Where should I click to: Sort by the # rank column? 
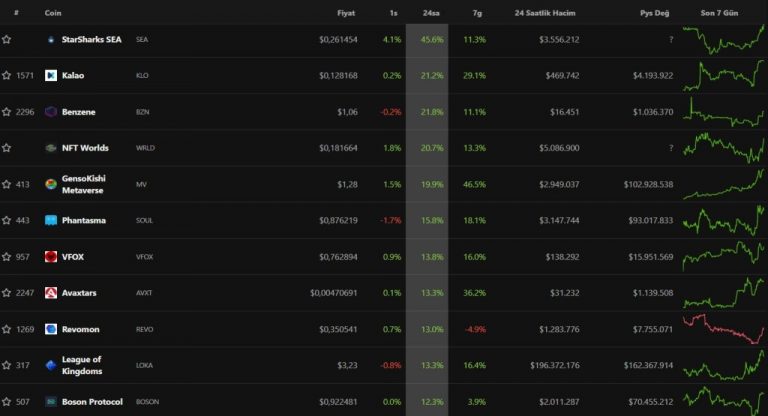tap(16, 13)
